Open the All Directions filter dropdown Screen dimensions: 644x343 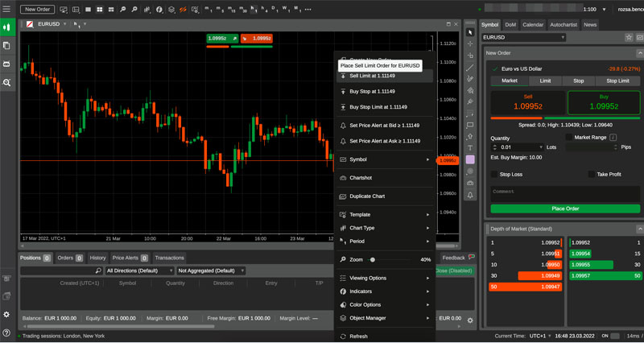[139, 271]
